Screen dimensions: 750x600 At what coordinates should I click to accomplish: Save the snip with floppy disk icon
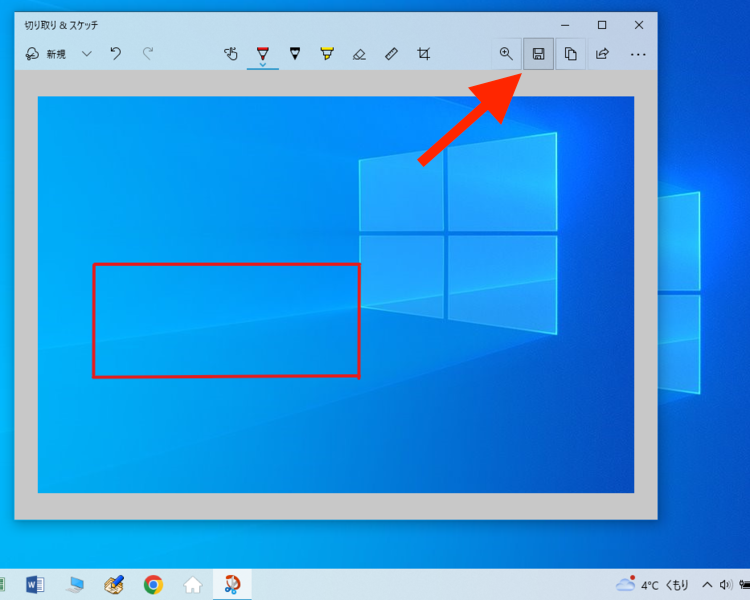click(x=538, y=54)
